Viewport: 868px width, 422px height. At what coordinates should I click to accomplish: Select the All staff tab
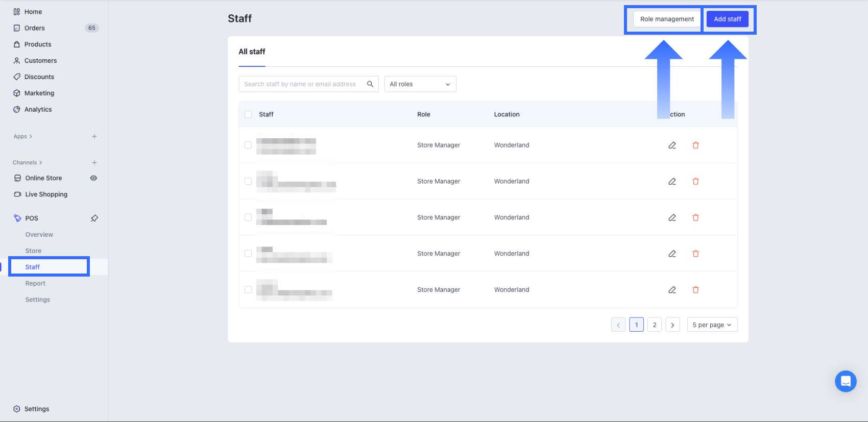[252, 52]
